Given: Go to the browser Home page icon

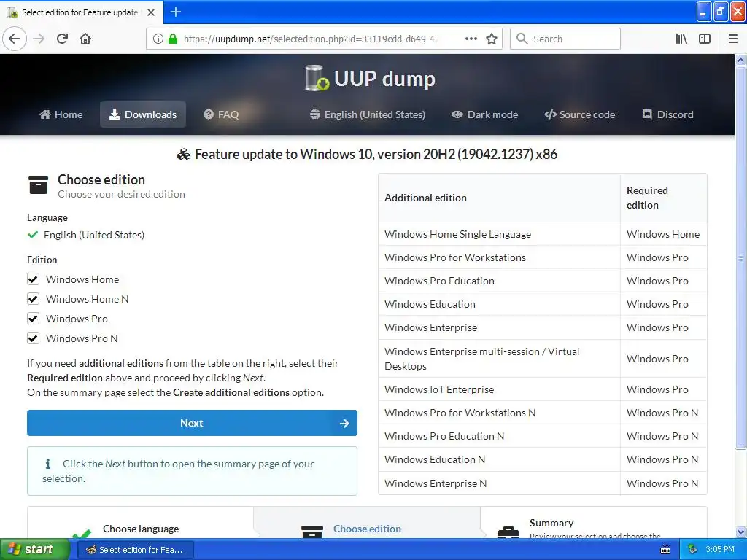Looking at the screenshot, I should tap(85, 39).
